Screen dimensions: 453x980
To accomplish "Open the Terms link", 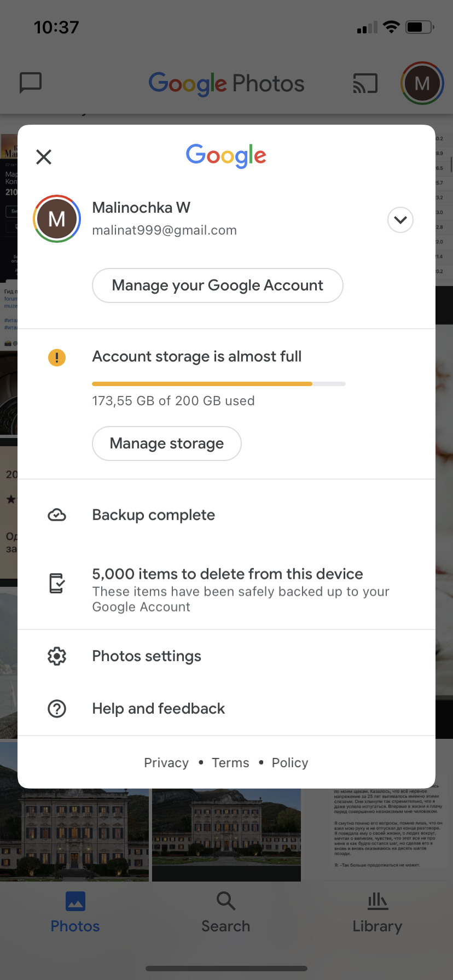I will [x=230, y=763].
